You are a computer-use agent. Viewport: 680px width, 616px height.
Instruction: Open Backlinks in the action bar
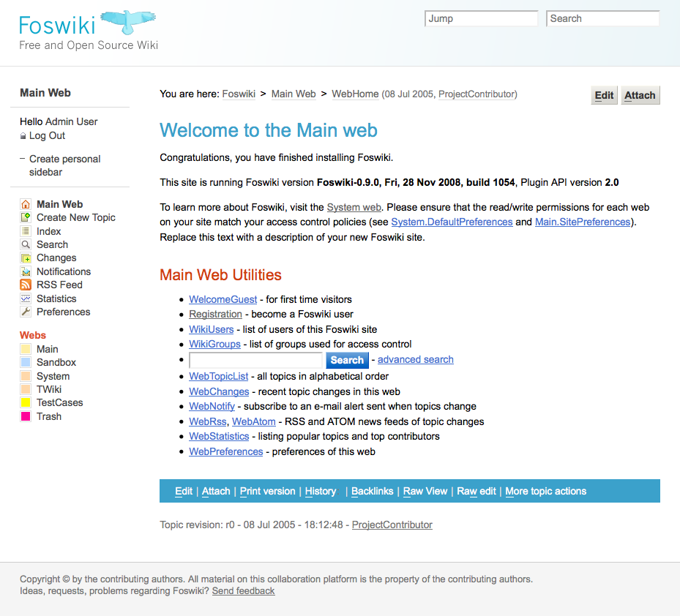tap(372, 491)
